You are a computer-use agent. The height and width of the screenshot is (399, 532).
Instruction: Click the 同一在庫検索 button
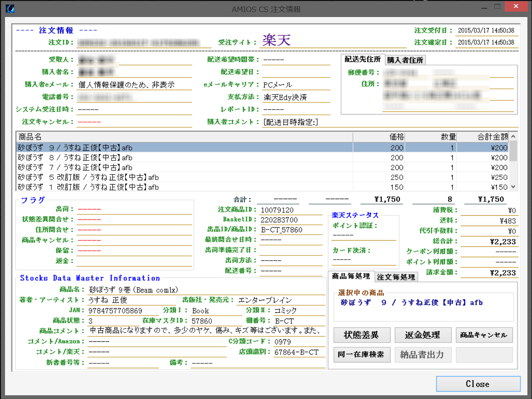pos(362,355)
